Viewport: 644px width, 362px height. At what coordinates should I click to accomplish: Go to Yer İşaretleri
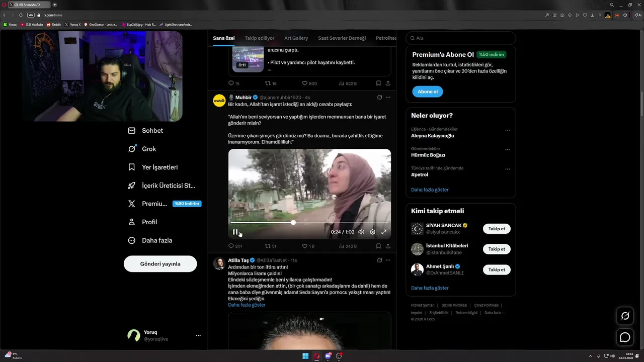[152, 167]
